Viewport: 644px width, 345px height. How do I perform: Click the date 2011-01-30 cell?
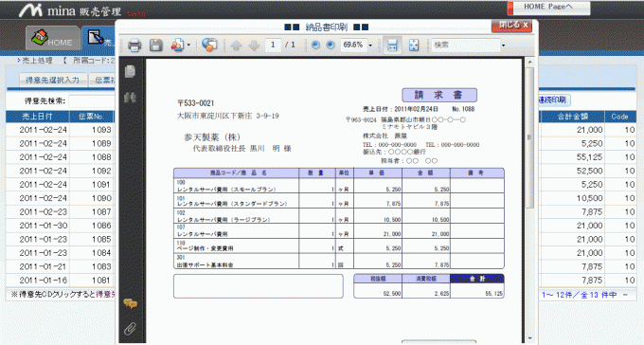(x=43, y=226)
